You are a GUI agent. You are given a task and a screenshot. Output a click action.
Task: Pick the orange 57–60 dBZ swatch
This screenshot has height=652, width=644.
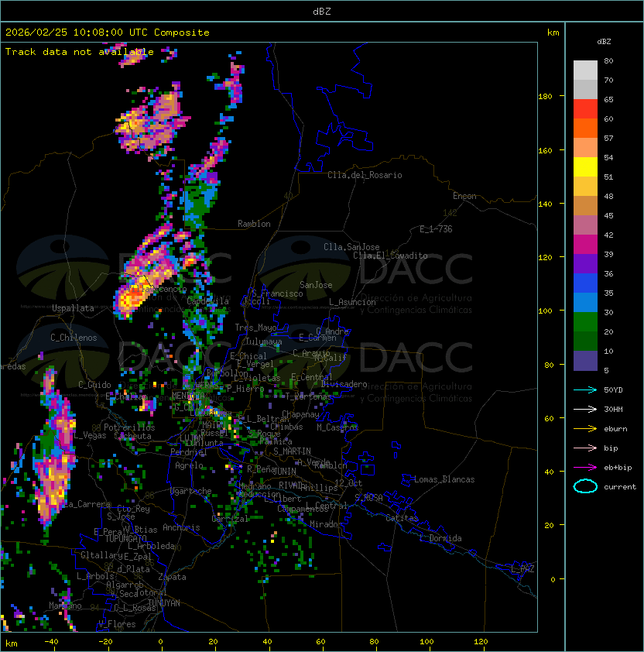pyautogui.click(x=585, y=128)
